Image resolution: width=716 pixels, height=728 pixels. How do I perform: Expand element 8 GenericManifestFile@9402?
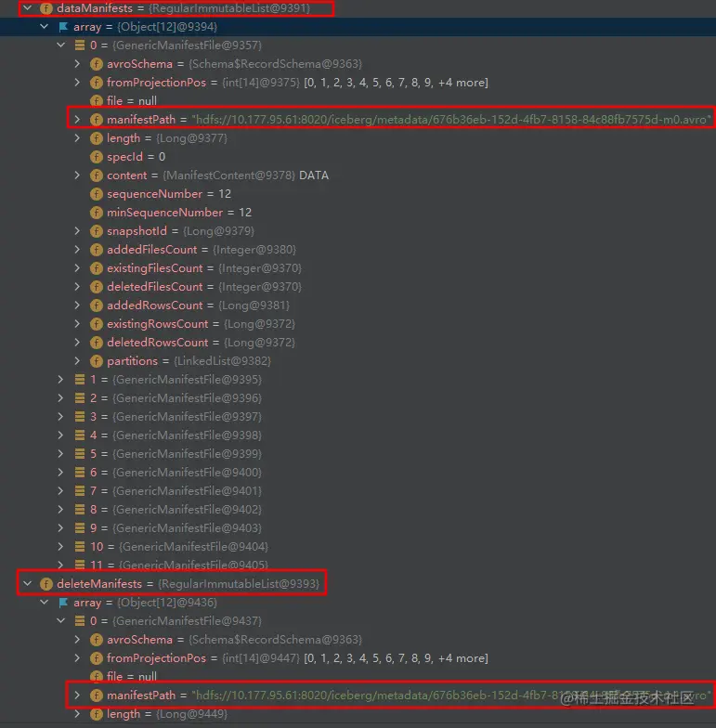(60, 509)
